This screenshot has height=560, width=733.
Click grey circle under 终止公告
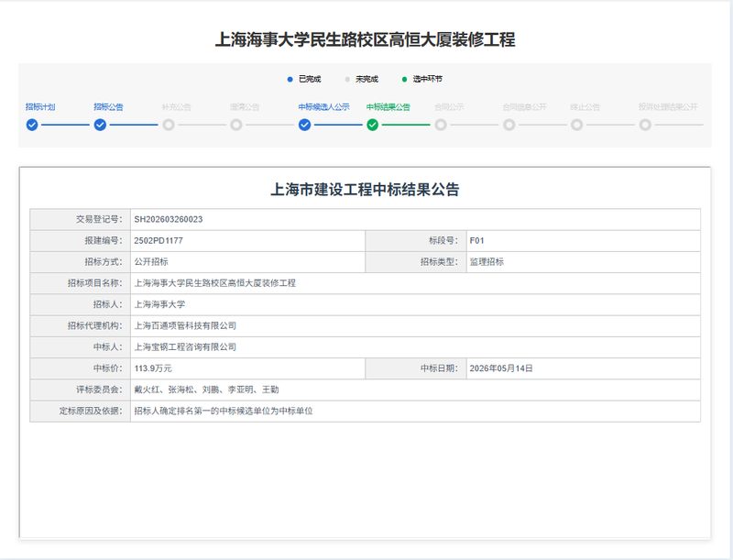pos(577,125)
